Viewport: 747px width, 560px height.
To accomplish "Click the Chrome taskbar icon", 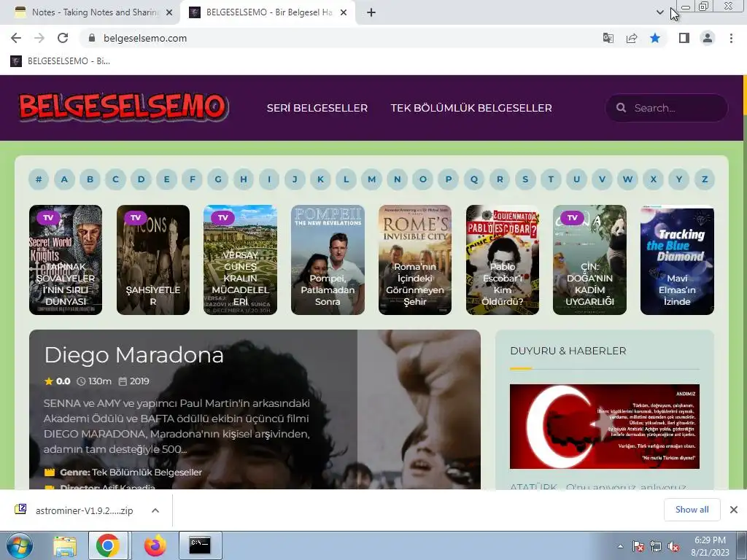I will click(108, 545).
